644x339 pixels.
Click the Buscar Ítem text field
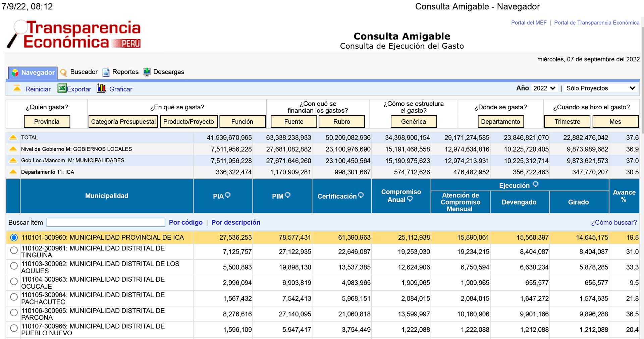[x=106, y=222]
